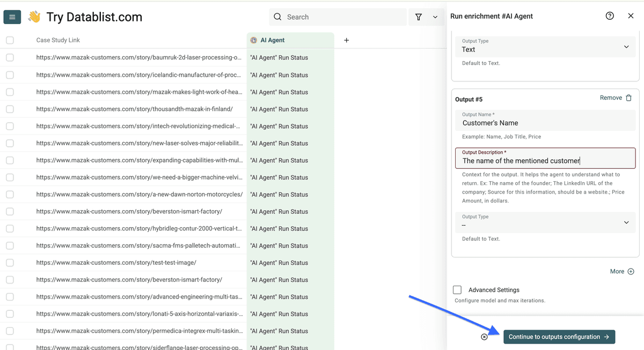Open the empty Output Type dropdown
The image size is (644, 350).
click(x=545, y=222)
